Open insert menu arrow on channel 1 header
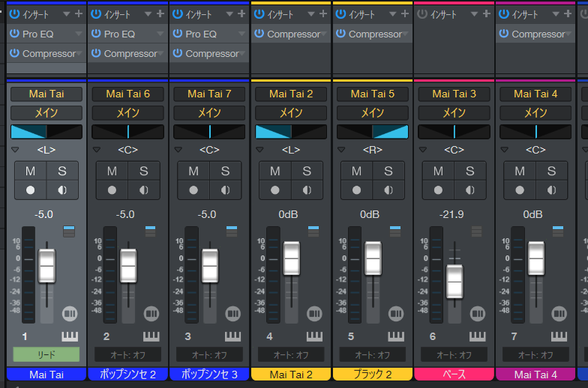 [66, 14]
